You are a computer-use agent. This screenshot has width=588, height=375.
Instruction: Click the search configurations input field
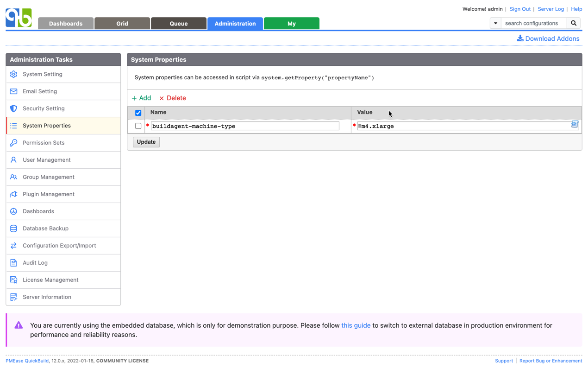point(534,23)
